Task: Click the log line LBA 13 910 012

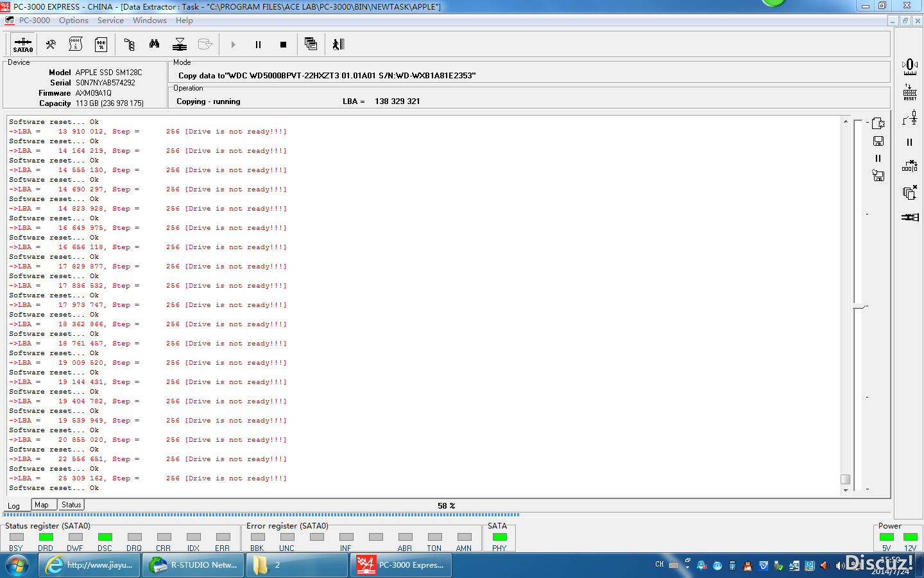Action: click(148, 132)
